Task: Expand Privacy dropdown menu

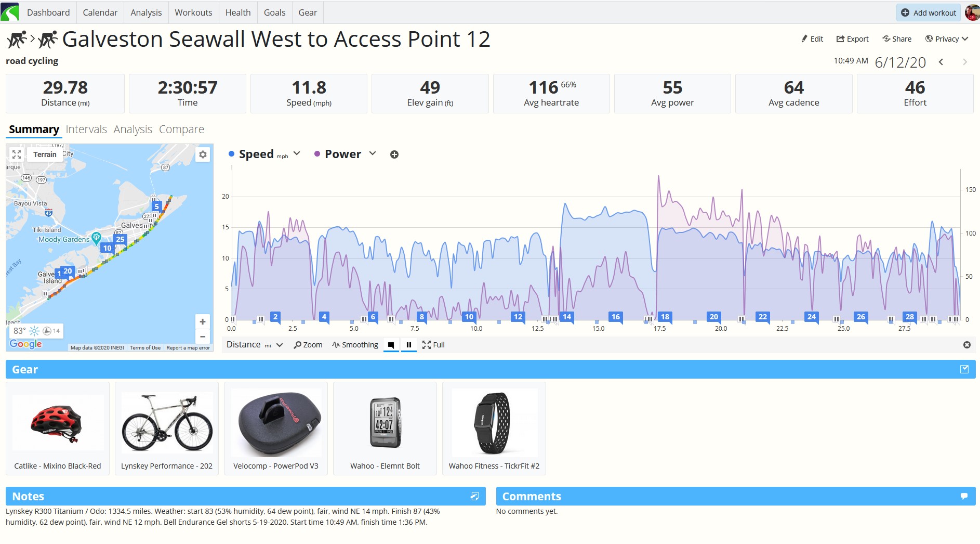Action: click(947, 39)
